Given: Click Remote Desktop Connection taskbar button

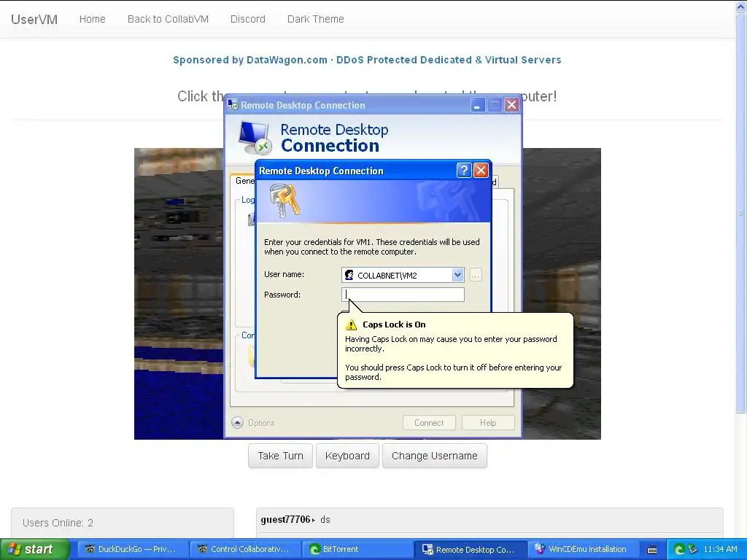Looking at the screenshot, I should (x=470, y=549).
